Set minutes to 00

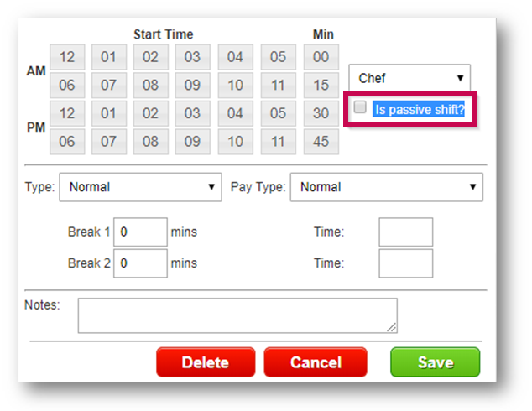321,58
